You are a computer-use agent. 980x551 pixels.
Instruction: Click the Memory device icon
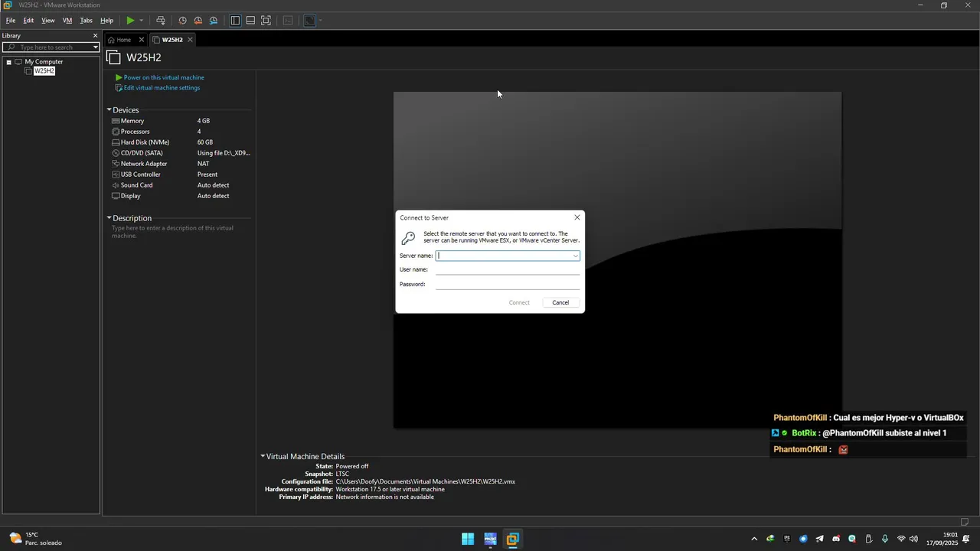(x=116, y=121)
